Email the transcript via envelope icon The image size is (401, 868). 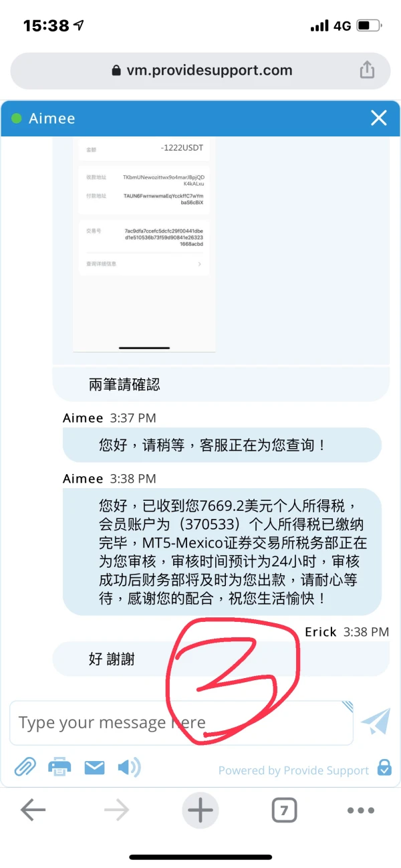[94, 768]
